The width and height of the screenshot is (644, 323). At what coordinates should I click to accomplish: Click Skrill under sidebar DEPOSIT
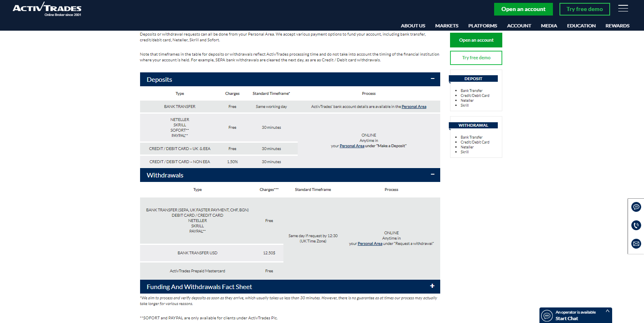point(465,105)
